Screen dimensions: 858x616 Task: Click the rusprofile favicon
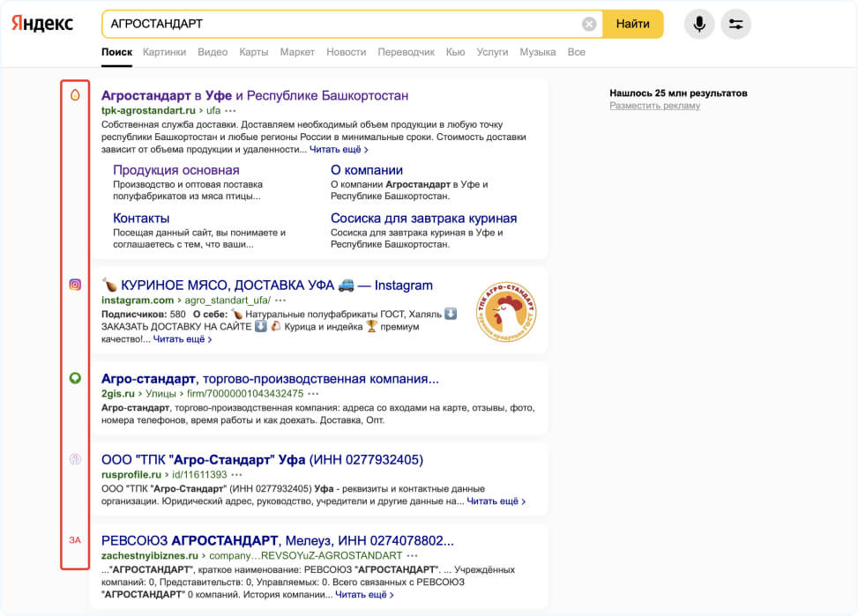click(75, 459)
